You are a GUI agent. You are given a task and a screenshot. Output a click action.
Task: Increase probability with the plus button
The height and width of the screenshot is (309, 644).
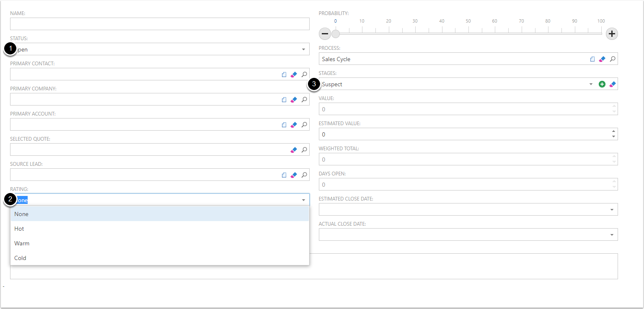[612, 34]
